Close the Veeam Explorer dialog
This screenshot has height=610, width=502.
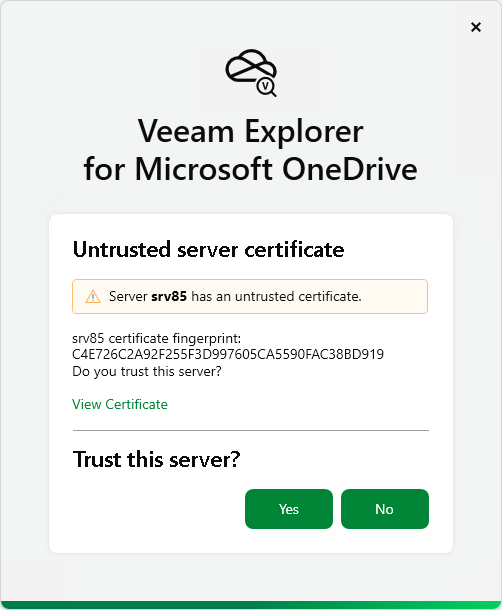click(x=476, y=27)
